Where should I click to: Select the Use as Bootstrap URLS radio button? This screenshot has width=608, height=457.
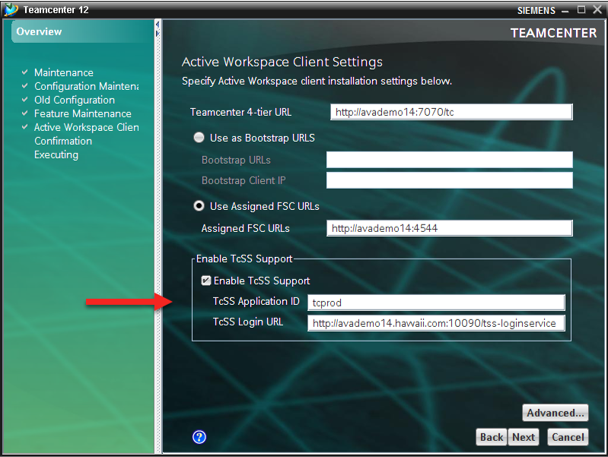click(x=199, y=138)
